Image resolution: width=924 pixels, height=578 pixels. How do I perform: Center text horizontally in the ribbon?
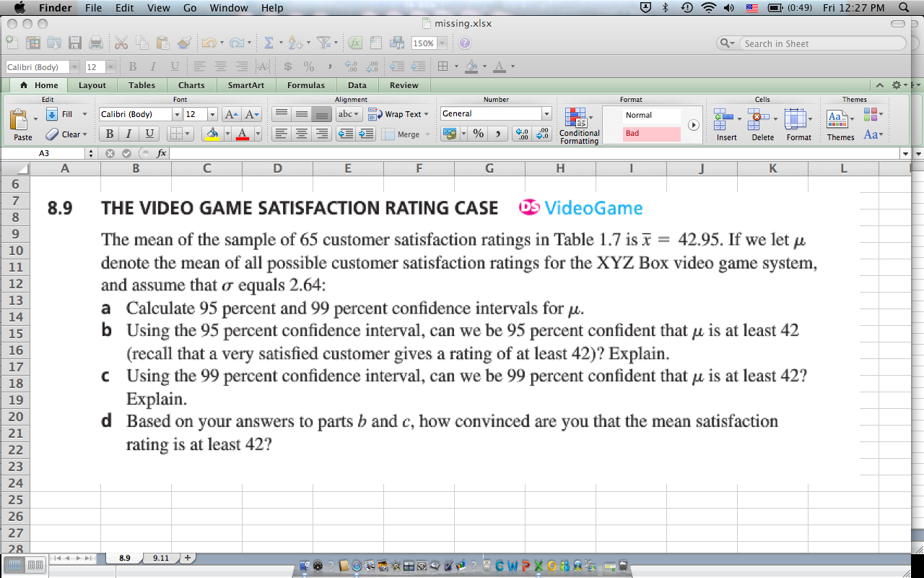[x=302, y=134]
